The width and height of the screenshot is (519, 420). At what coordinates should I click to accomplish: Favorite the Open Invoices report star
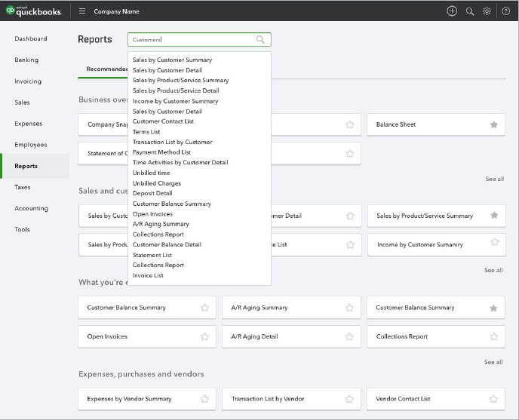pos(205,336)
